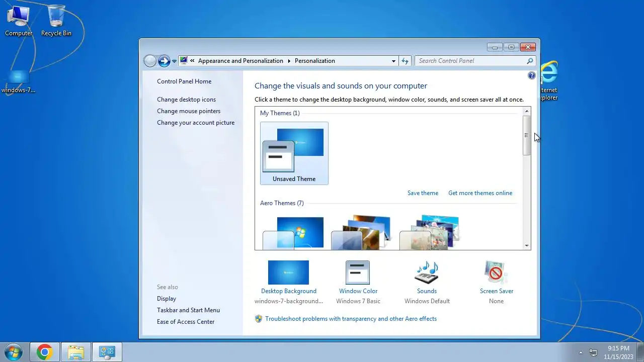Image resolution: width=644 pixels, height=362 pixels.
Task: Click the Aero Themes (7) heading
Action: [282, 203]
